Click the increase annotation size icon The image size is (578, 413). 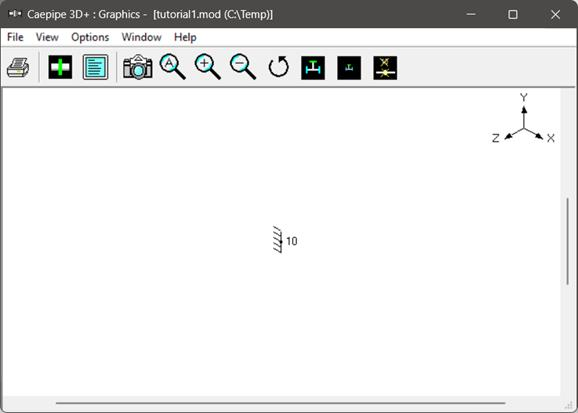(313, 68)
